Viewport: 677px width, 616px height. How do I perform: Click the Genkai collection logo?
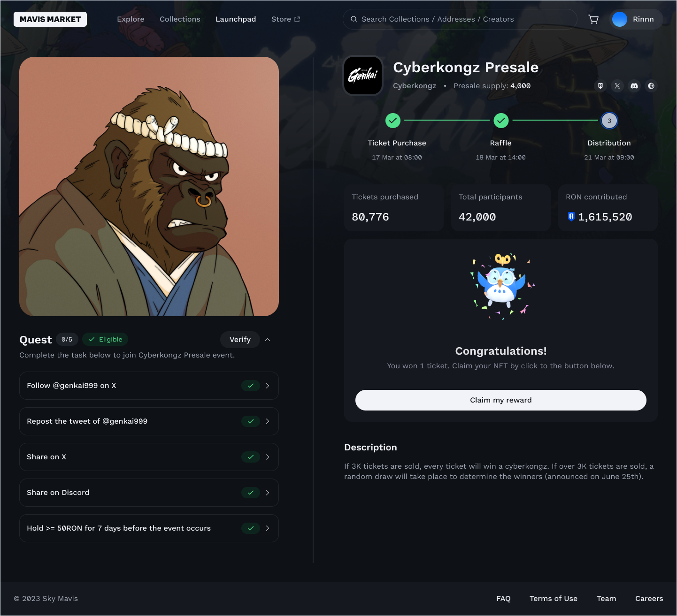363,76
